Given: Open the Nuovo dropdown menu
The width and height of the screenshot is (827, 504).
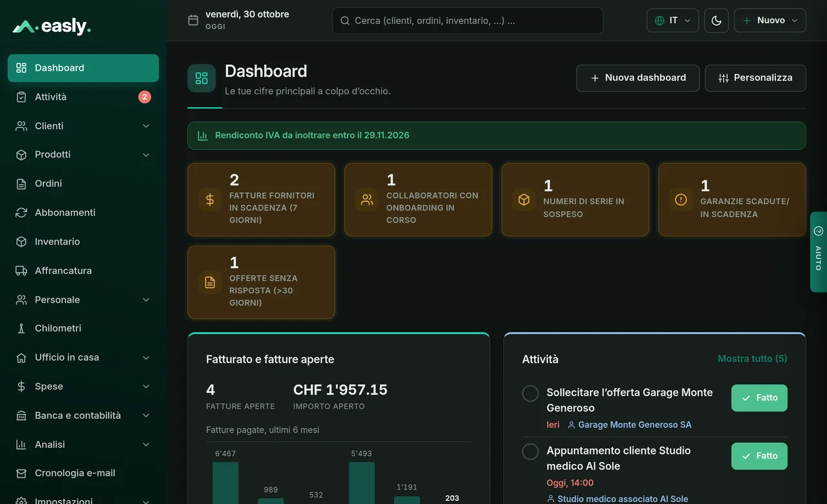Looking at the screenshot, I should point(770,21).
